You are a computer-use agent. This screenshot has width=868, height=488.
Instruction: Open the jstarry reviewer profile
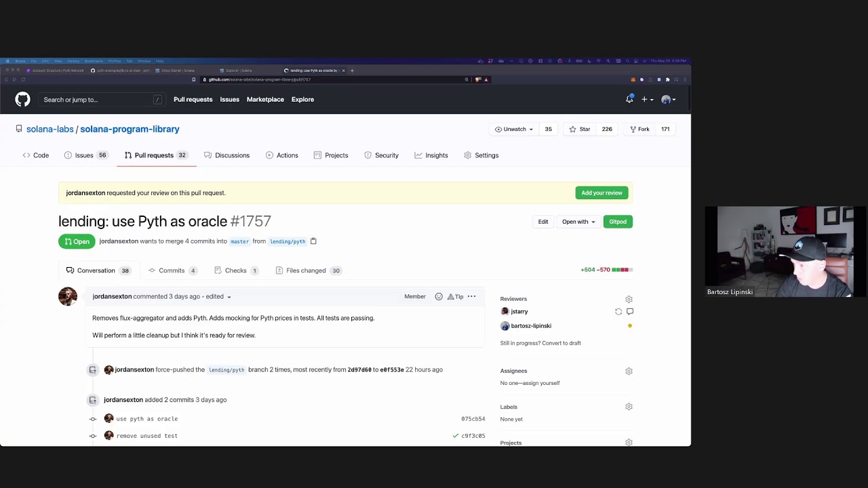coord(519,312)
